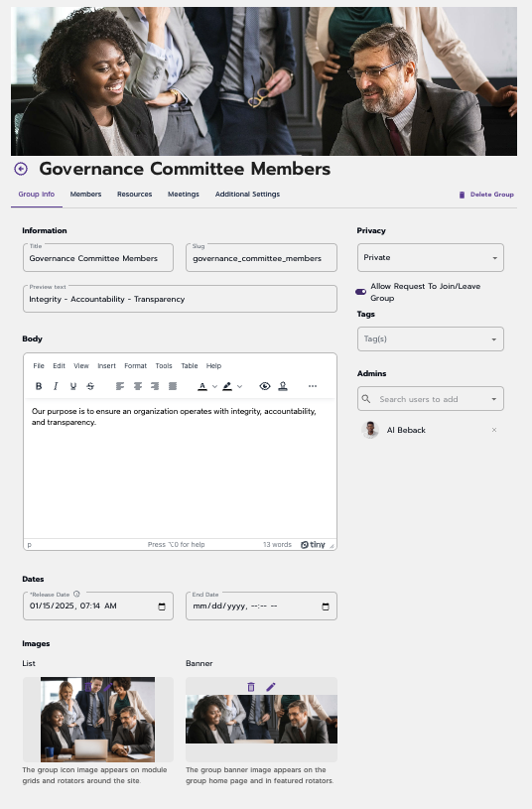Switch to the Members tab
Screen dimensions: 532x809
tap(85, 195)
